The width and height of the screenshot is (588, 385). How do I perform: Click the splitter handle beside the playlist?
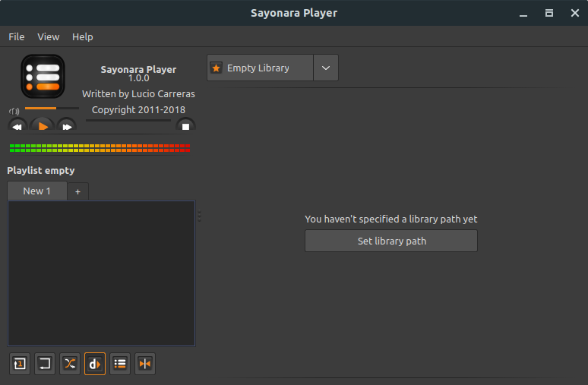pyautogui.click(x=200, y=216)
